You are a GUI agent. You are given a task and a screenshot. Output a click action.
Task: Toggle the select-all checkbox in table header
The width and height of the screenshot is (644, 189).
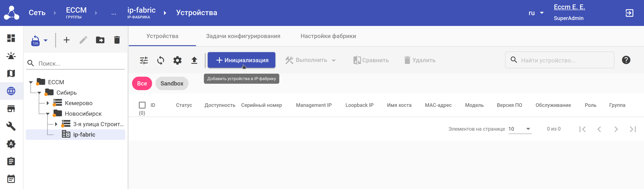tap(142, 105)
